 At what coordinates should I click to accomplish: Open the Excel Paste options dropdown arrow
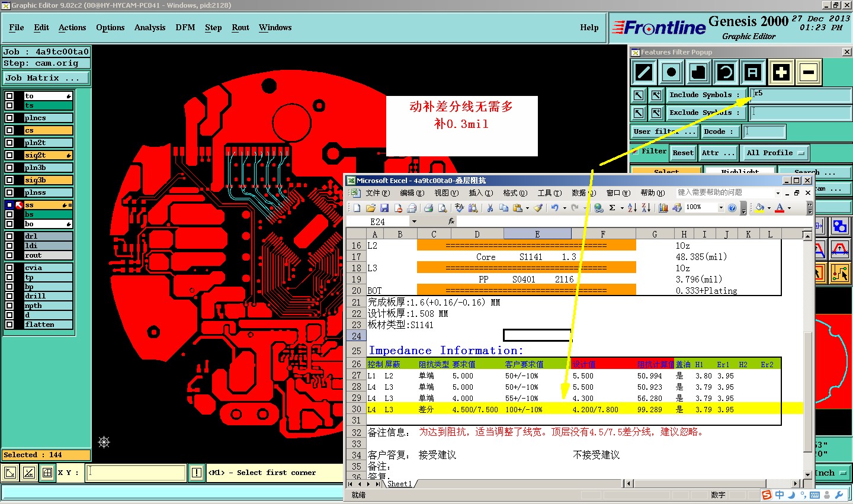pos(527,208)
